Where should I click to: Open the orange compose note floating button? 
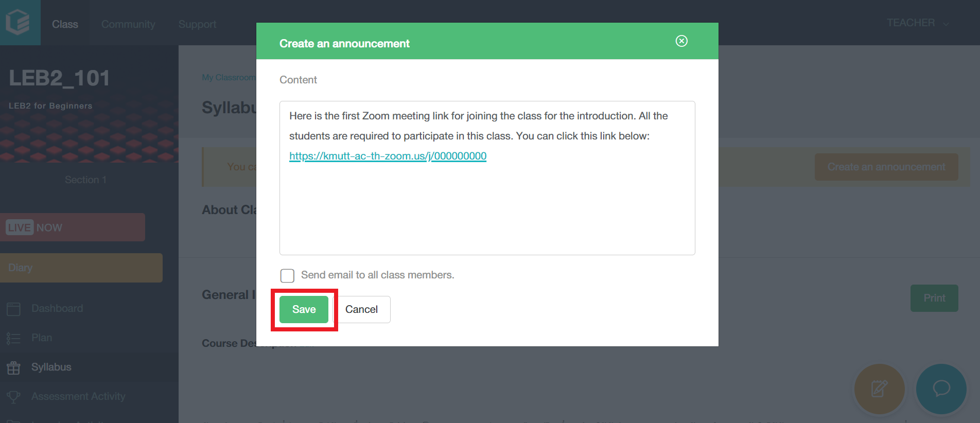[879, 389]
